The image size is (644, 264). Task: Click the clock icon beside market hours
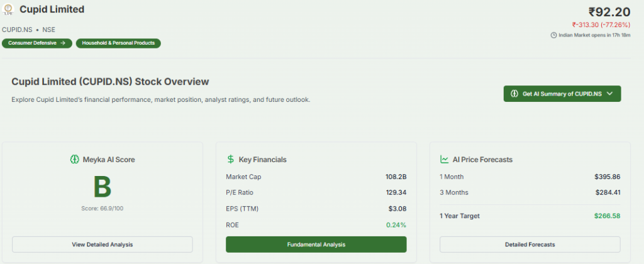(553, 35)
